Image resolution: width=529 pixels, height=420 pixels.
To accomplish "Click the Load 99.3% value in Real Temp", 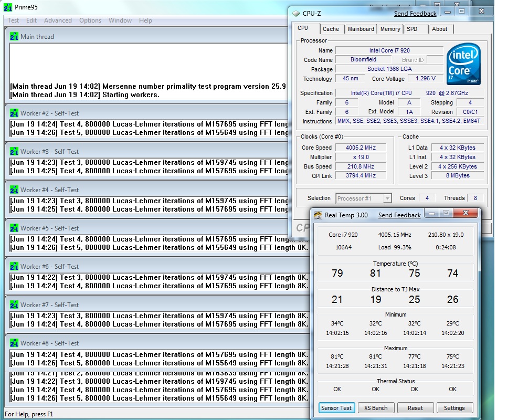I will tap(395, 247).
